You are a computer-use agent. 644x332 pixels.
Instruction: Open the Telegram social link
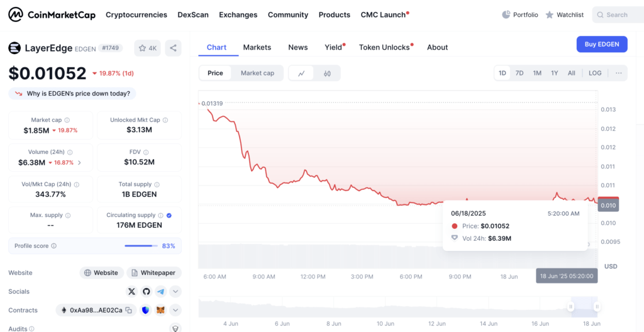(160, 292)
